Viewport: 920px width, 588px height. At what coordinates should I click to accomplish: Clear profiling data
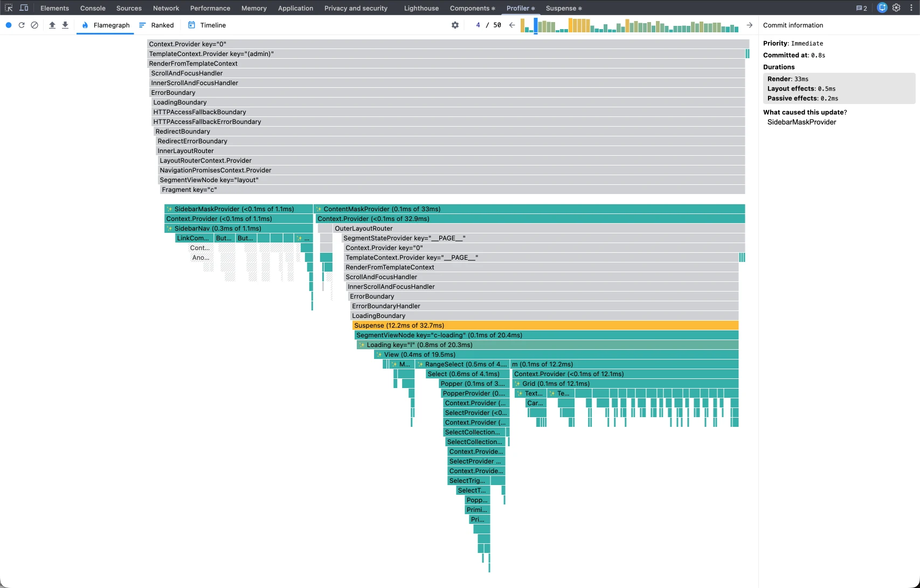coord(34,25)
